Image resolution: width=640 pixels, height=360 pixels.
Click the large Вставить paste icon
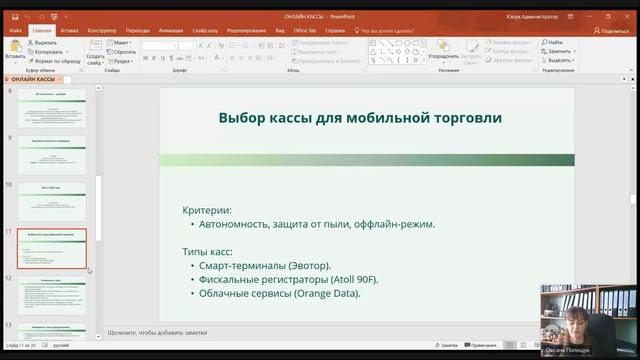tap(16, 46)
